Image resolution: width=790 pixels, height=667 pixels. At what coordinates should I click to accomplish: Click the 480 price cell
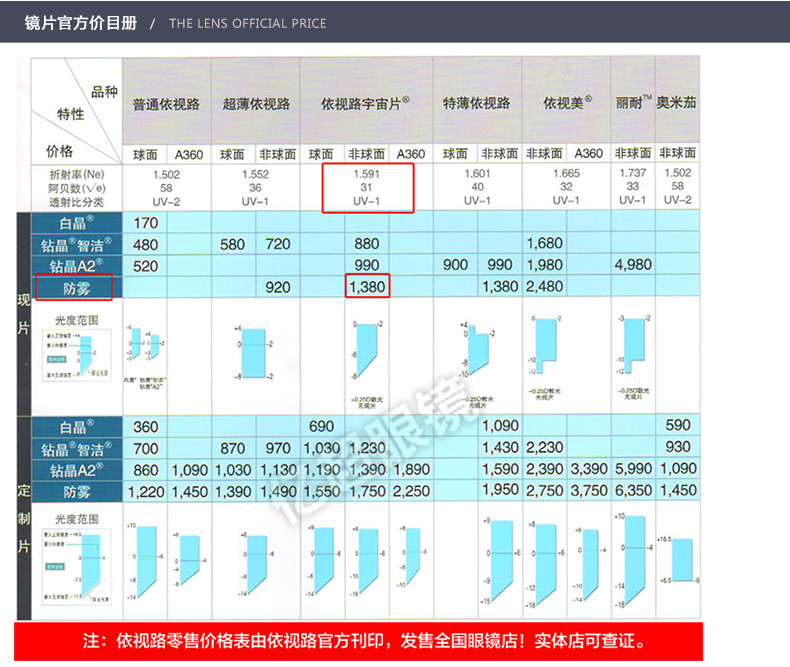tap(146, 245)
